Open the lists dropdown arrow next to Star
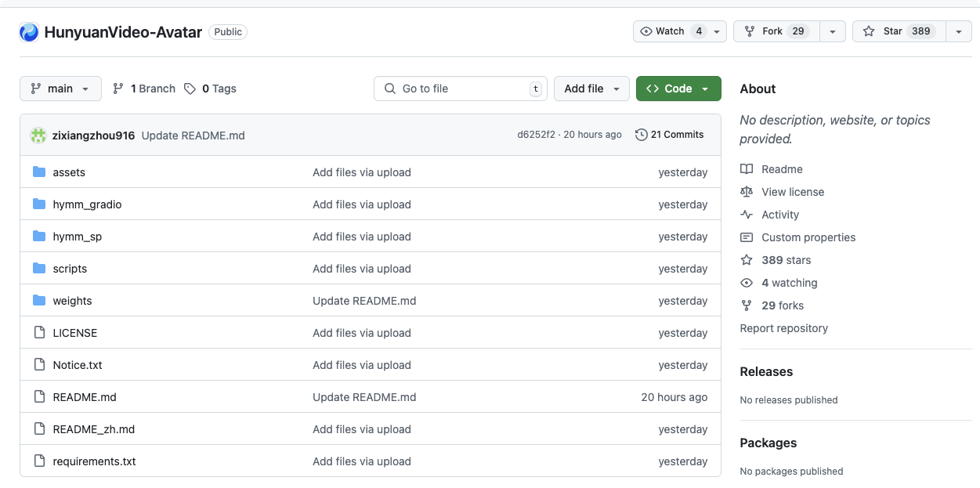 (959, 31)
